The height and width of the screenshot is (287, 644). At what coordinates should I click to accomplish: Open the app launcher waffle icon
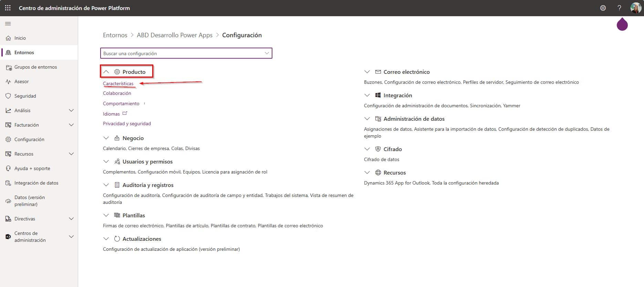pos(8,8)
